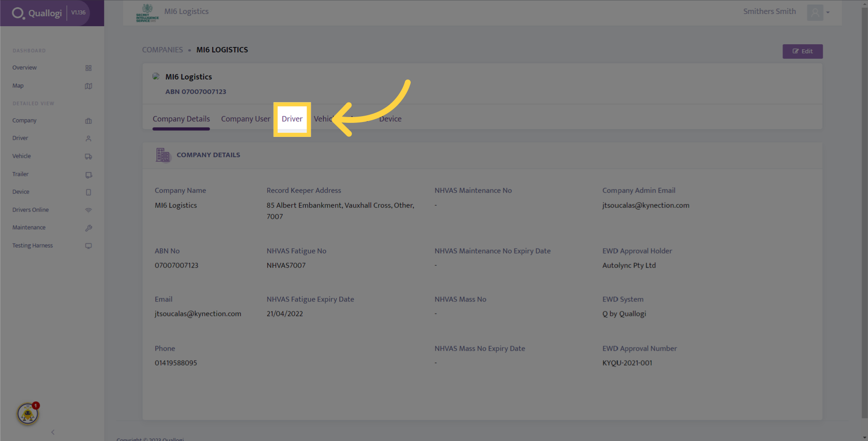Image resolution: width=868 pixels, height=441 pixels.
Task: Switch to the Company Details tab
Action: click(x=181, y=119)
